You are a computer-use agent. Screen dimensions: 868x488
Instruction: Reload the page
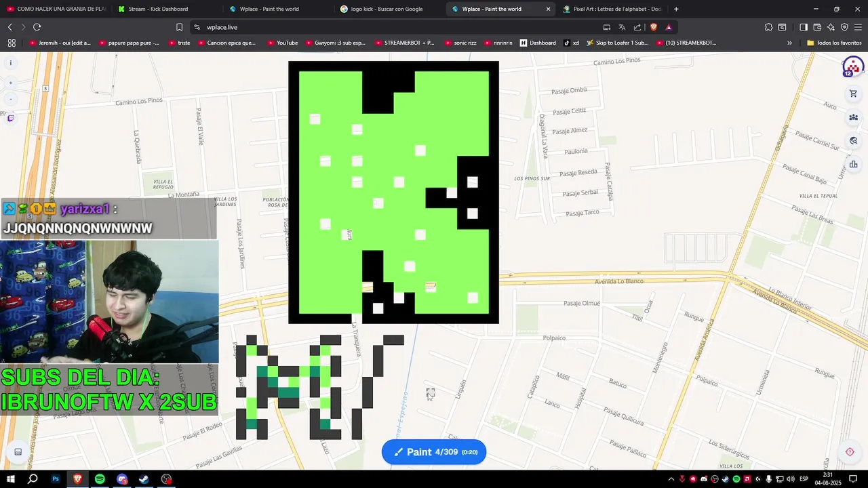(37, 27)
